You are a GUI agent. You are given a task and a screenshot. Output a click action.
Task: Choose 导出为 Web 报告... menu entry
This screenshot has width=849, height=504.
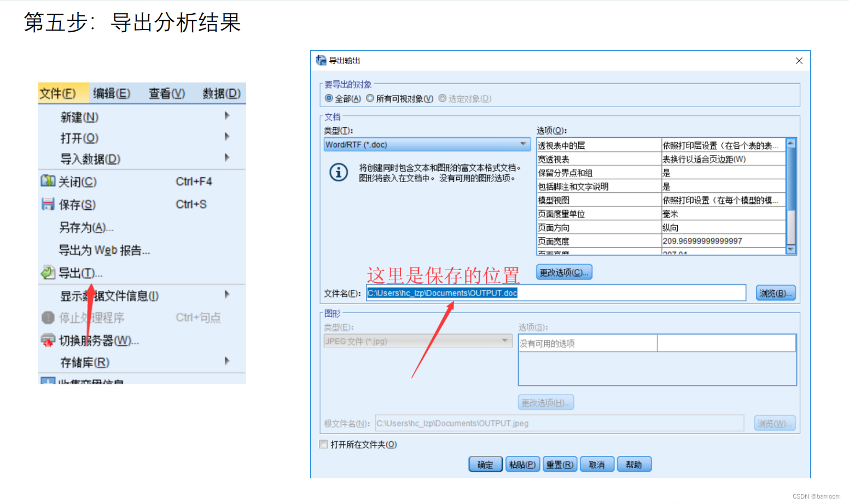104,250
